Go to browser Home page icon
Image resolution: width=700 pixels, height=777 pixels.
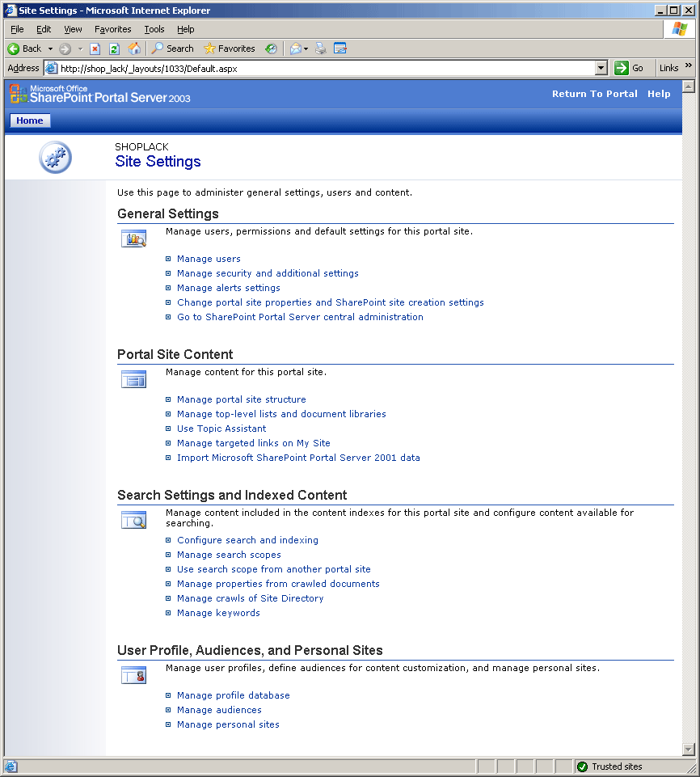pos(134,49)
